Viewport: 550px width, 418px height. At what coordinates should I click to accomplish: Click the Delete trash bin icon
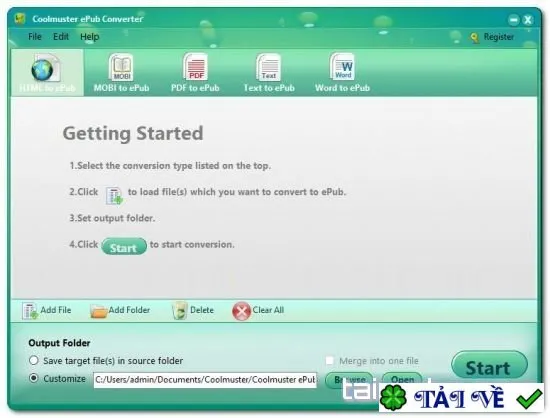[x=180, y=310]
